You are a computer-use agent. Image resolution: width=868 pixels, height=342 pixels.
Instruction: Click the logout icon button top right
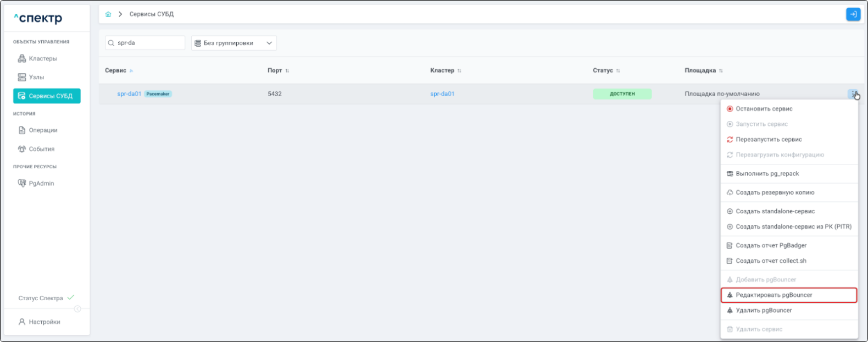tap(853, 14)
